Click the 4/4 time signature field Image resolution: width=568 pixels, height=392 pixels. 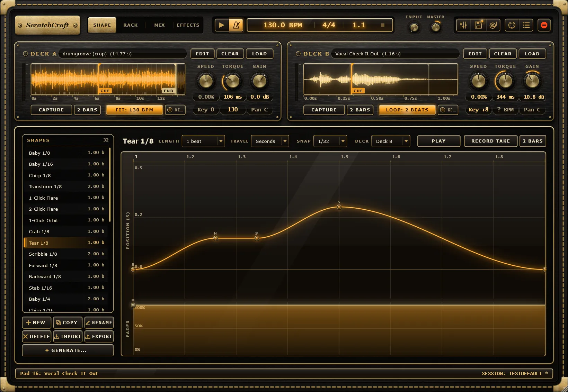(329, 25)
